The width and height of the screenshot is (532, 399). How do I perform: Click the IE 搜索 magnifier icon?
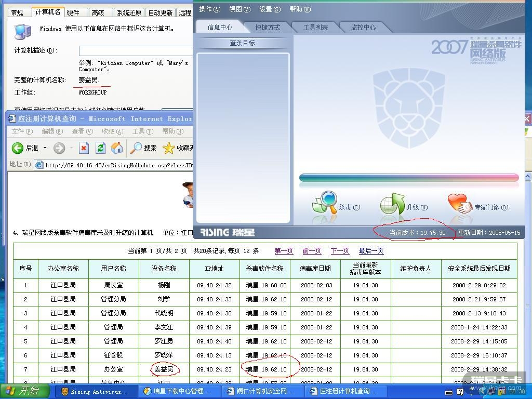[x=136, y=148]
